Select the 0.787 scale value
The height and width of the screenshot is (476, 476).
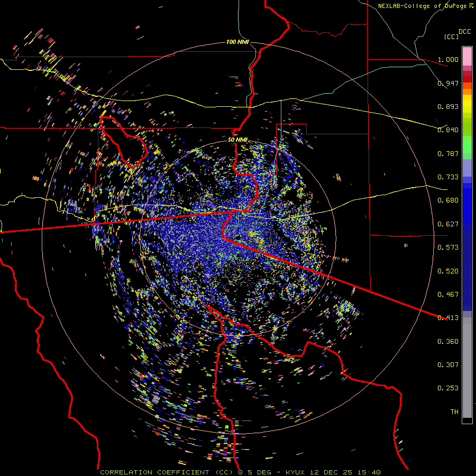(x=448, y=153)
